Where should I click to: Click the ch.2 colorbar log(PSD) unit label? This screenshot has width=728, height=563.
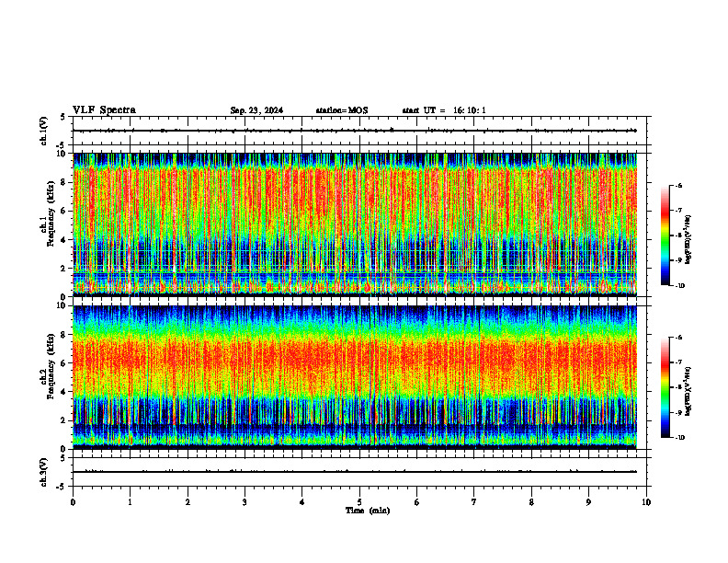click(688, 392)
